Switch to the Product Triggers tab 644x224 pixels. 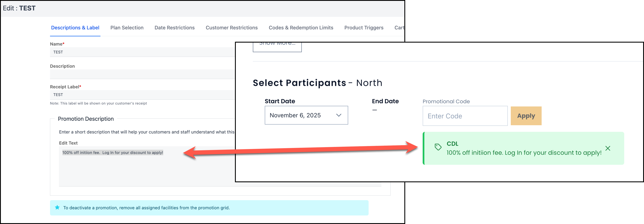coord(364,28)
